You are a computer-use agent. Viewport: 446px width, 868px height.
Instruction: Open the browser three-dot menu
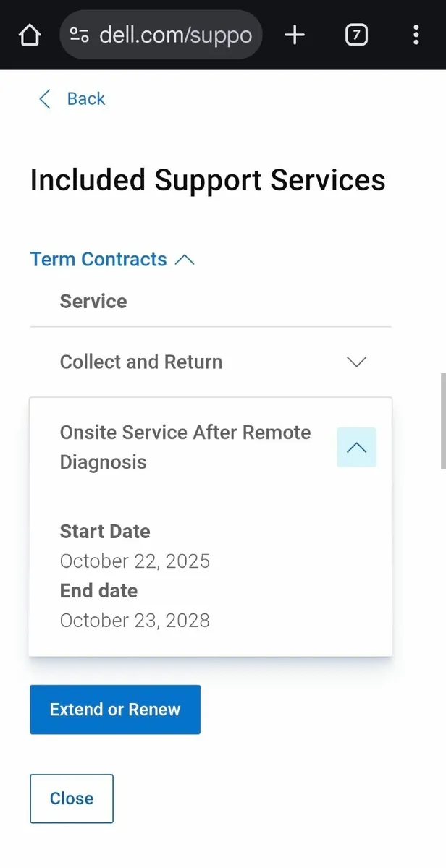416,35
